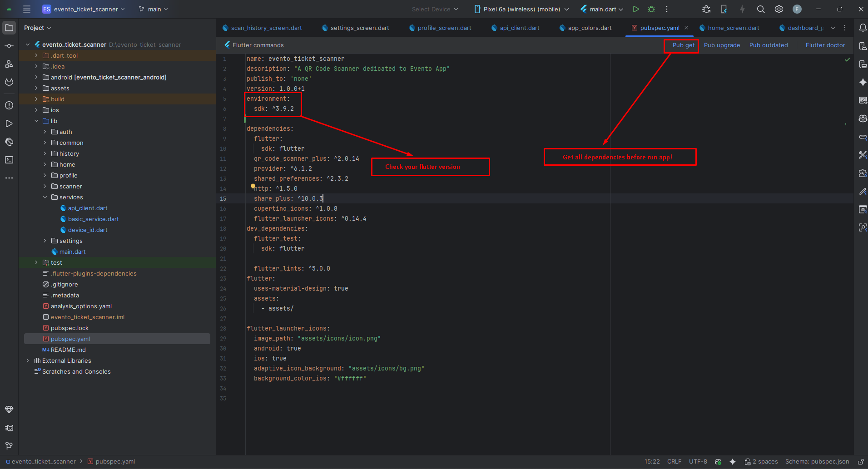
Task: Switch to settings_screen.dart tab
Action: click(x=356, y=28)
